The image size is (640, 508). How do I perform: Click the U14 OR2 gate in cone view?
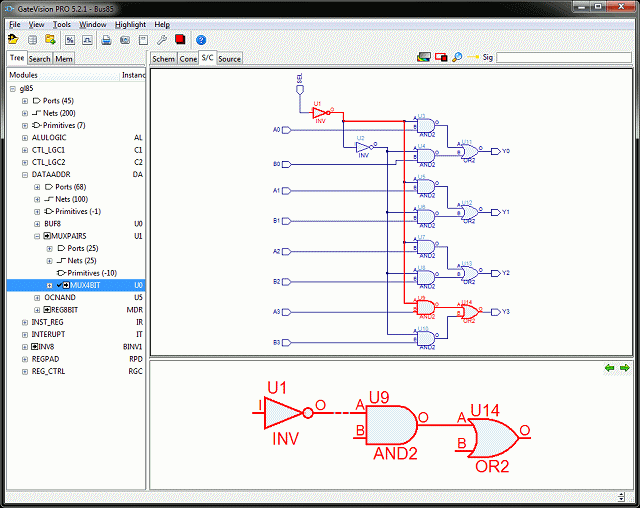pos(493,439)
